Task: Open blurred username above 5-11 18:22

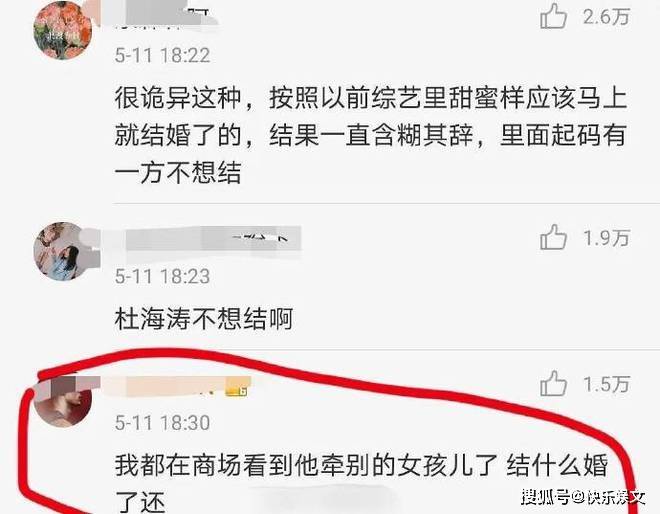Action: pyautogui.click(x=162, y=17)
